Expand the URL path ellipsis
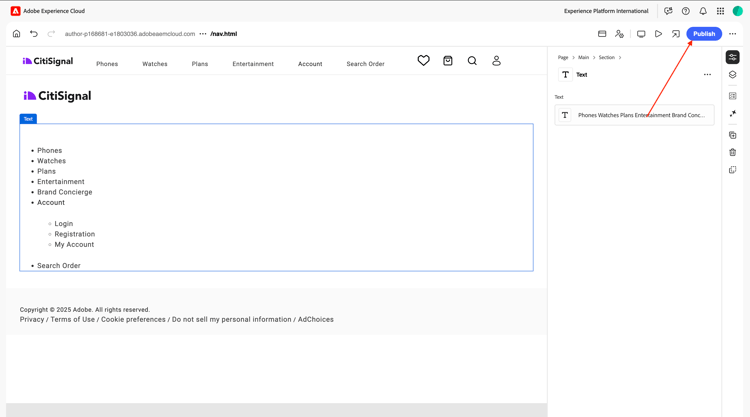750x417 pixels. coord(203,33)
